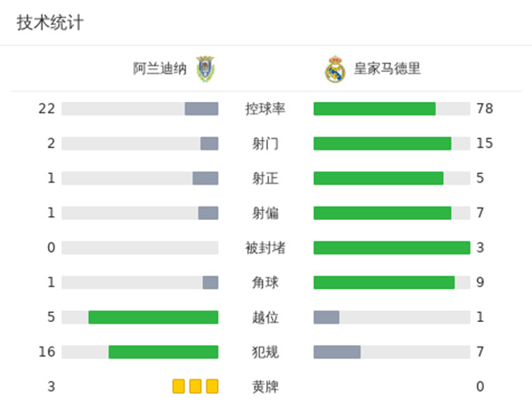Click the Arandina team crest icon
This screenshot has height=407, width=532.
click(206, 68)
